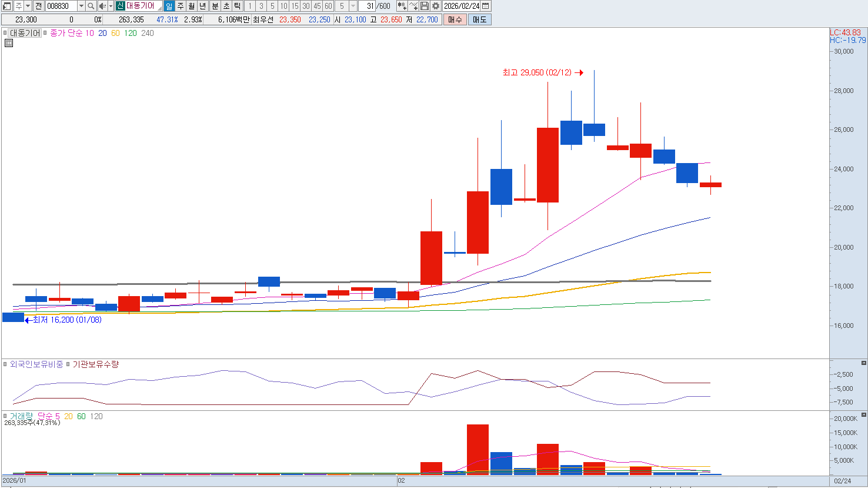Click the stock code input field 008830
The image size is (868, 488).
(x=61, y=6)
